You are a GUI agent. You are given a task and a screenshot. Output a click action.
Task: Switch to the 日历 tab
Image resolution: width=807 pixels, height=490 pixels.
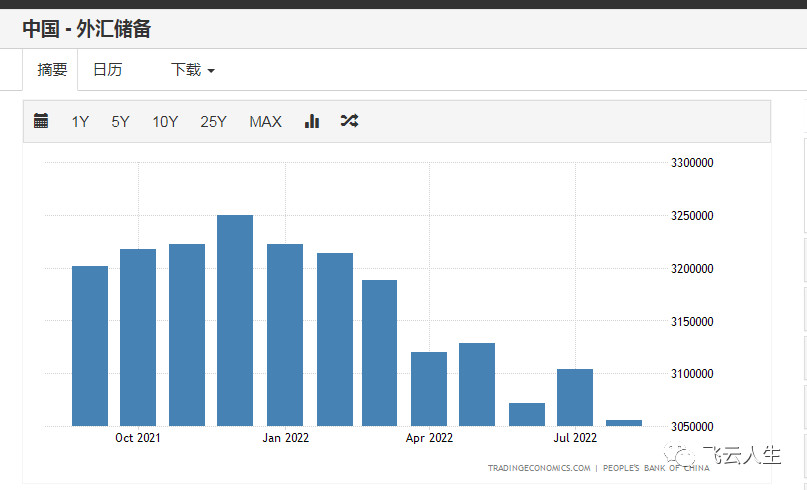(x=108, y=69)
